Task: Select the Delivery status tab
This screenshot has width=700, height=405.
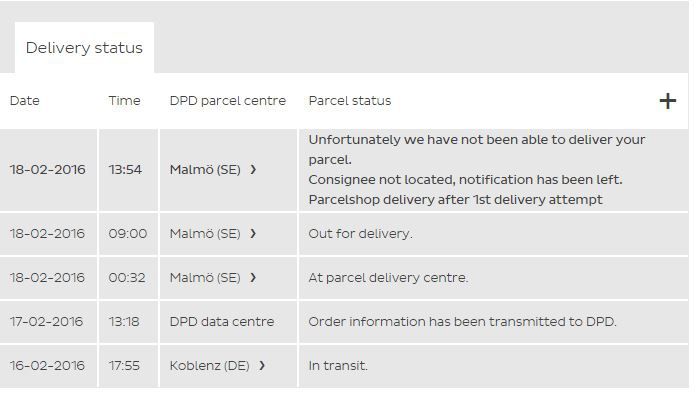Action: pos(84,47)
